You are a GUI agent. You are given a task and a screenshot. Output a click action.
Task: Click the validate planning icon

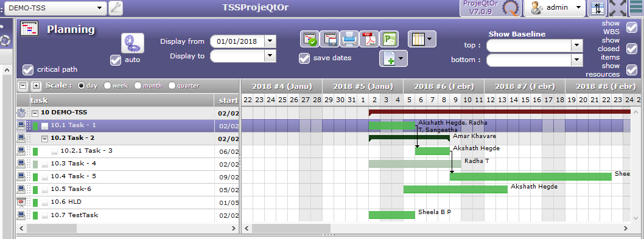pyautogui.click(x=310, y=39)
